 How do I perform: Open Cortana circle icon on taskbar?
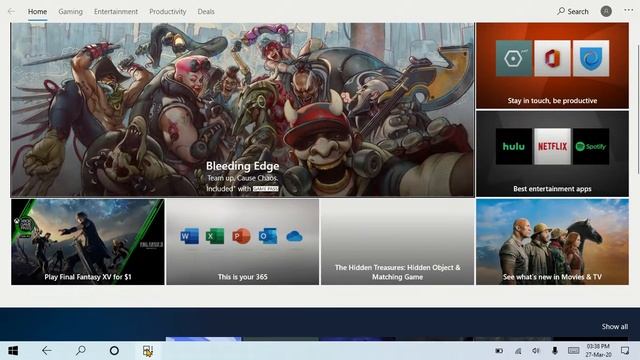point(114,351)
